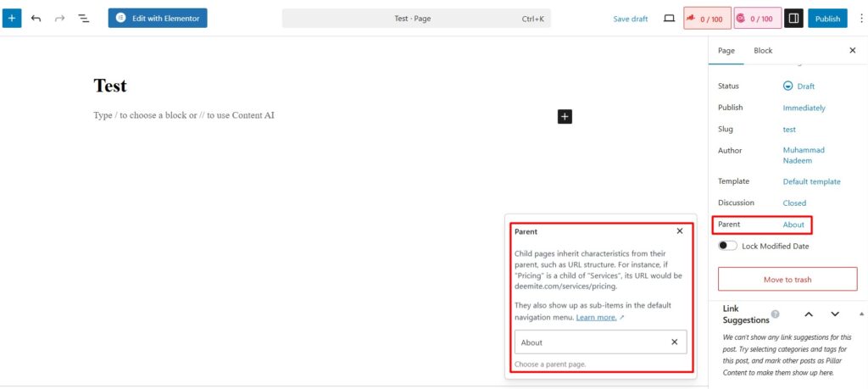Toggle Lock Modified Date switch

[x=727, y=246]
